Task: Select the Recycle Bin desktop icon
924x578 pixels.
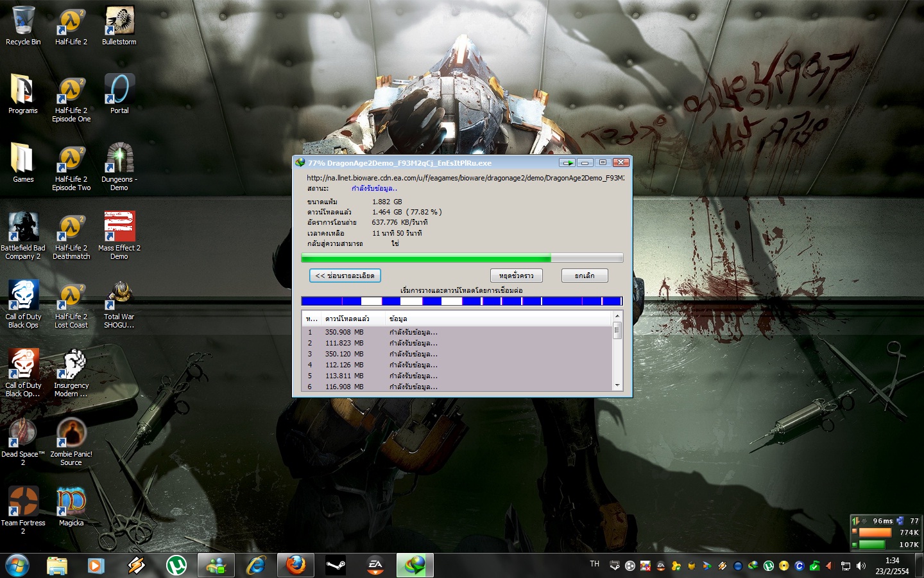Action: 23,26
